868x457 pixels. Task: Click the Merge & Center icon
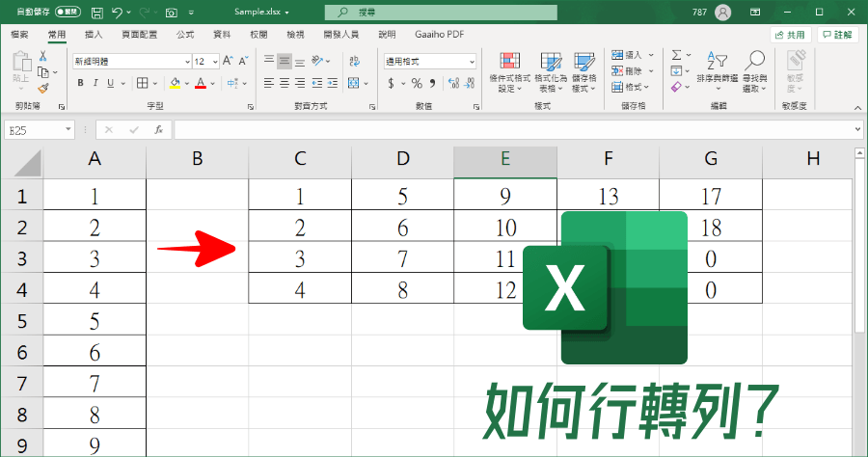[x=354, y=83]
